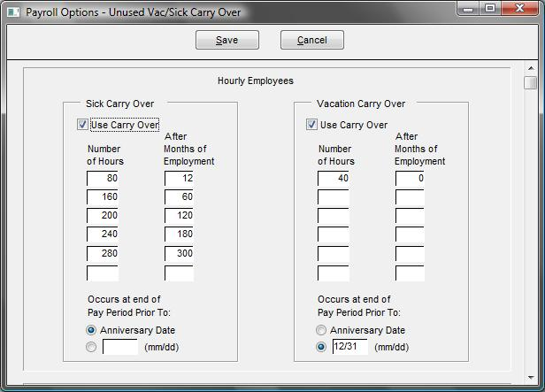Click the empty Sick Carry Over mm/dd date field
This screenshot has height=392, width=545.
[x=120, y=347]
